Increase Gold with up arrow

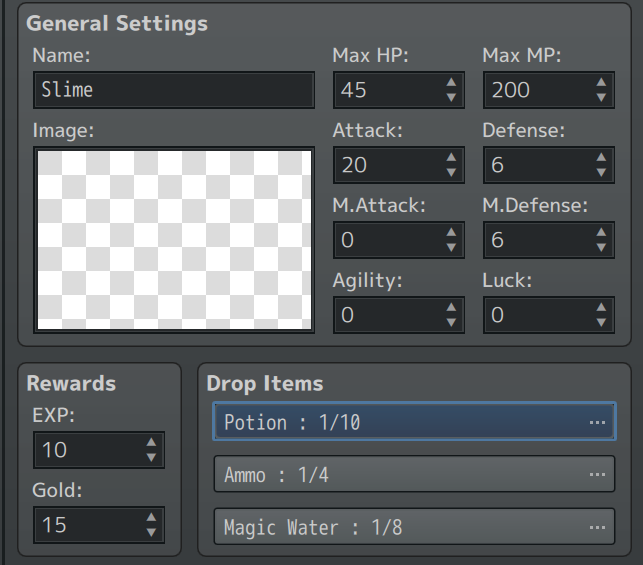pos(151,517)
